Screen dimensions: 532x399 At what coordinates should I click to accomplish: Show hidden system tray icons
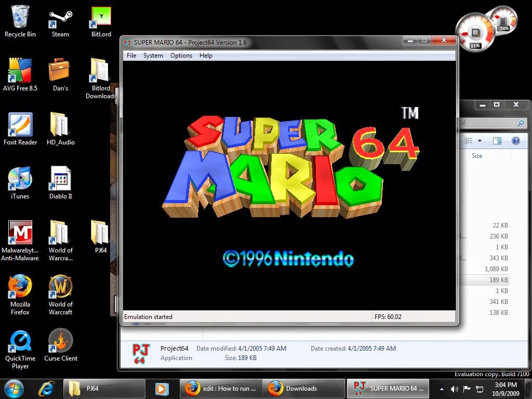pos(442,389)
